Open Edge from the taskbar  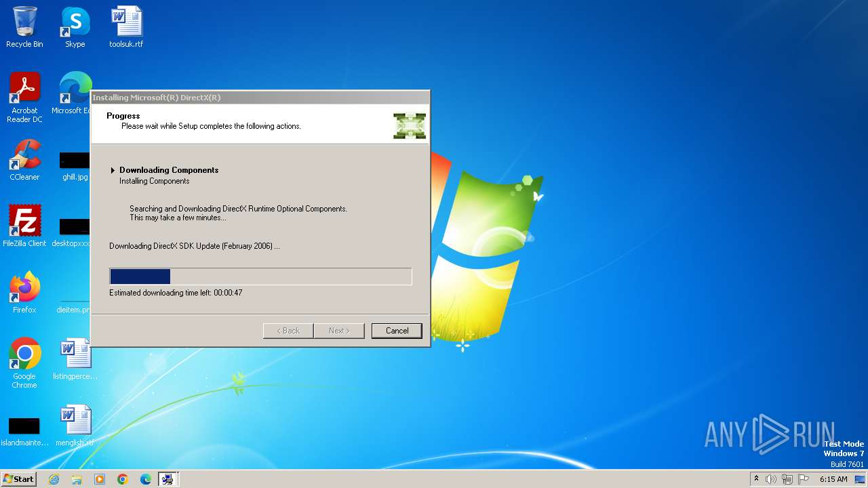coord(146,479)
